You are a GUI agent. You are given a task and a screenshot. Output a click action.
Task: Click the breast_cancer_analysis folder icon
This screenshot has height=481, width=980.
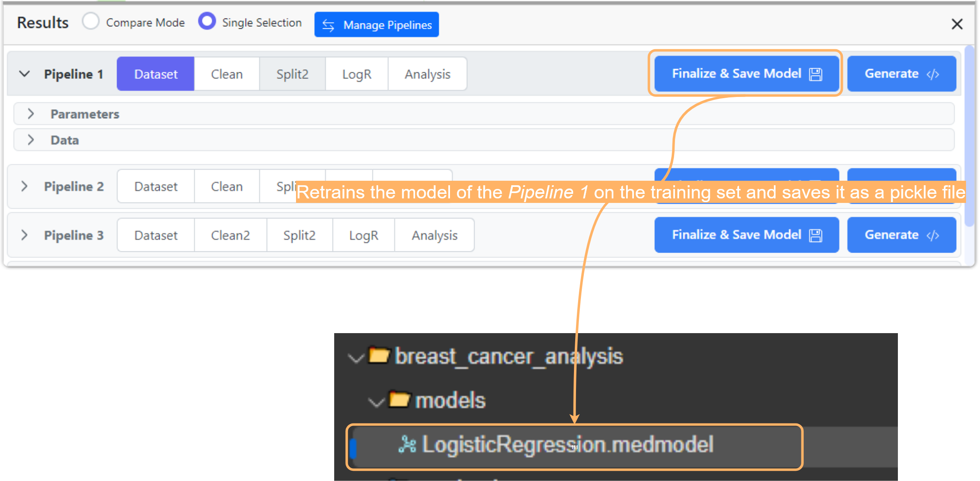pos(379,355)
